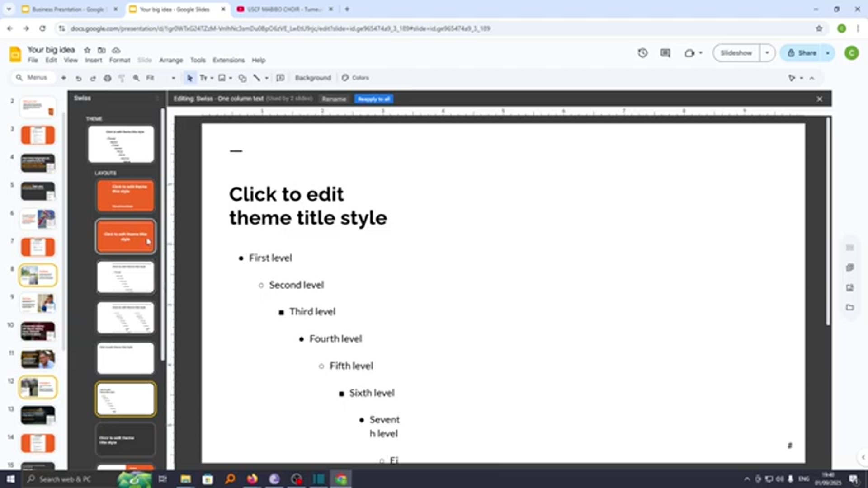Open the print option from the toolbar
The image size is (868, 488).
click(108, 78)
